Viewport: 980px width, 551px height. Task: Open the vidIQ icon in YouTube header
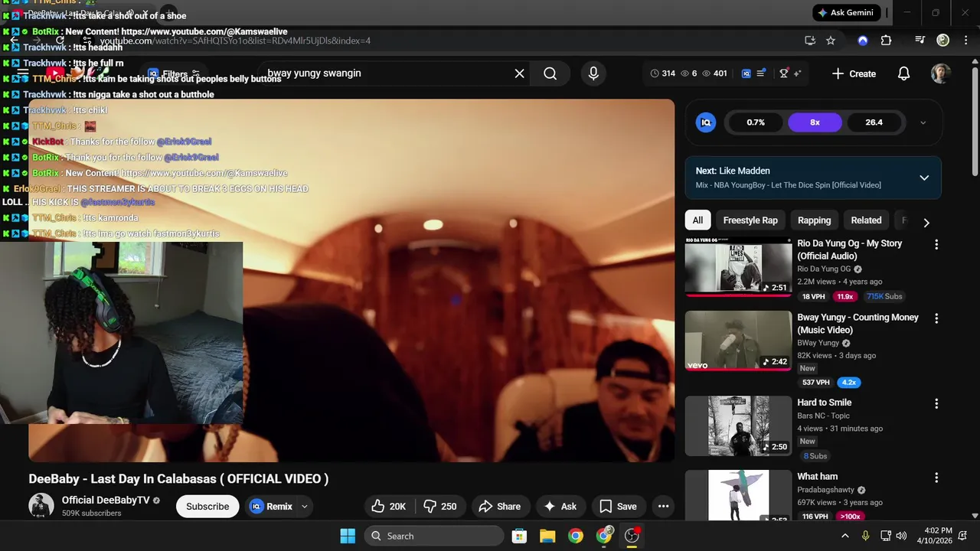pyautogui.click(x=746, y=73)
